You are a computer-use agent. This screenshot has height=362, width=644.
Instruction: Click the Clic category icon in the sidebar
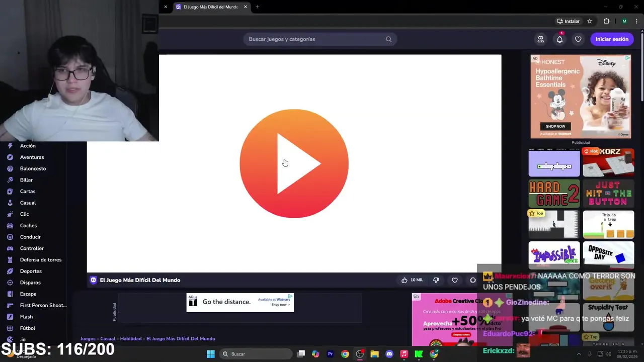pos(10,214)
